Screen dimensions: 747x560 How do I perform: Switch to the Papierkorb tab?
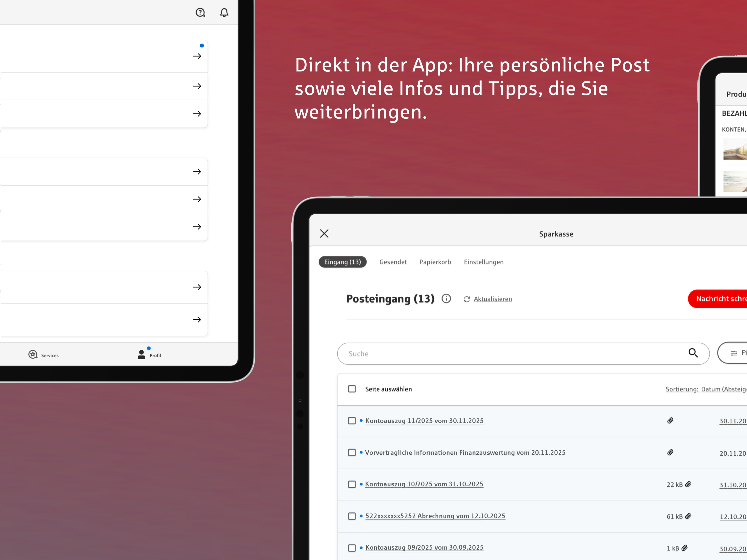click(435, 262)
